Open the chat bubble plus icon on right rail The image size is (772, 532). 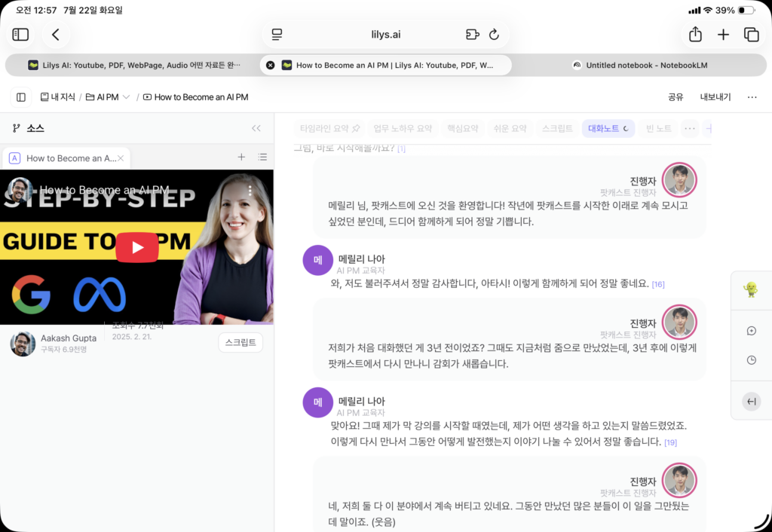(x=752, y=331)
